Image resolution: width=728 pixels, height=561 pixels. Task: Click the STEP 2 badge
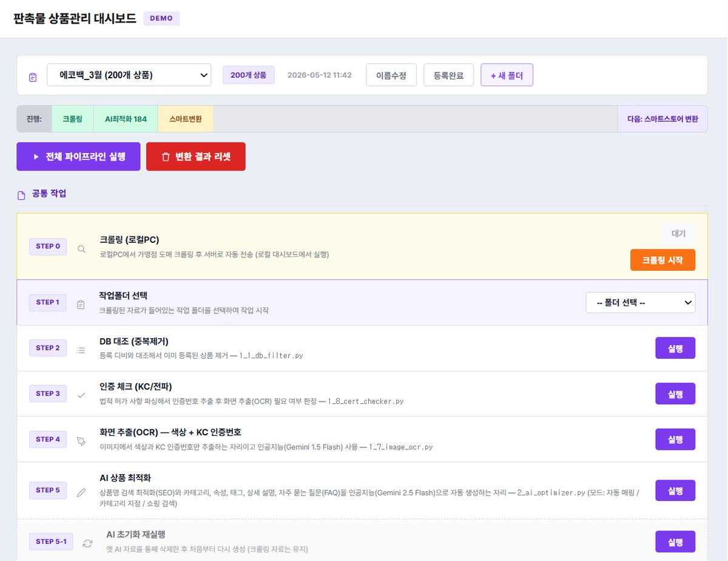[x=48, y=348]
